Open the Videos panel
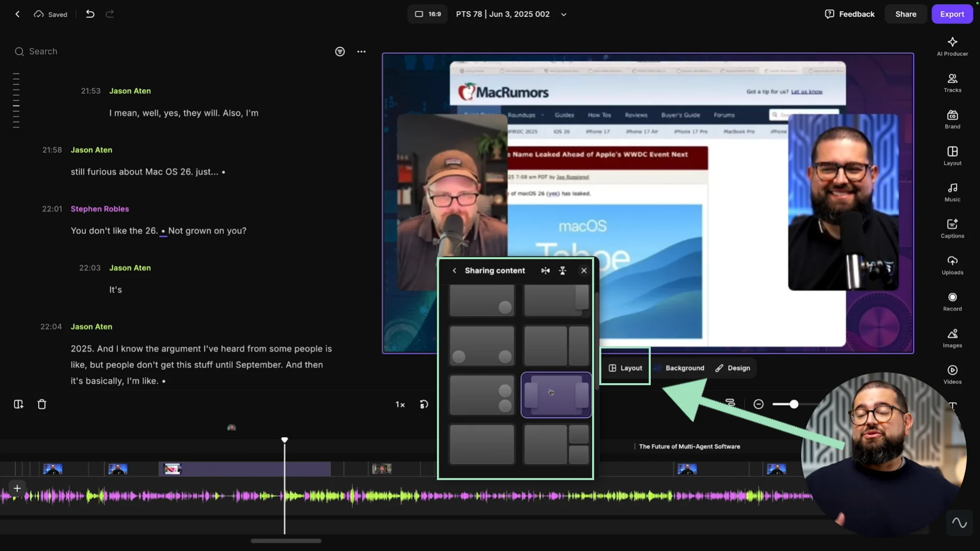Image resolution: width=980 pixels, height=551 pixels. pyautogui.click(x=952, y=375)
